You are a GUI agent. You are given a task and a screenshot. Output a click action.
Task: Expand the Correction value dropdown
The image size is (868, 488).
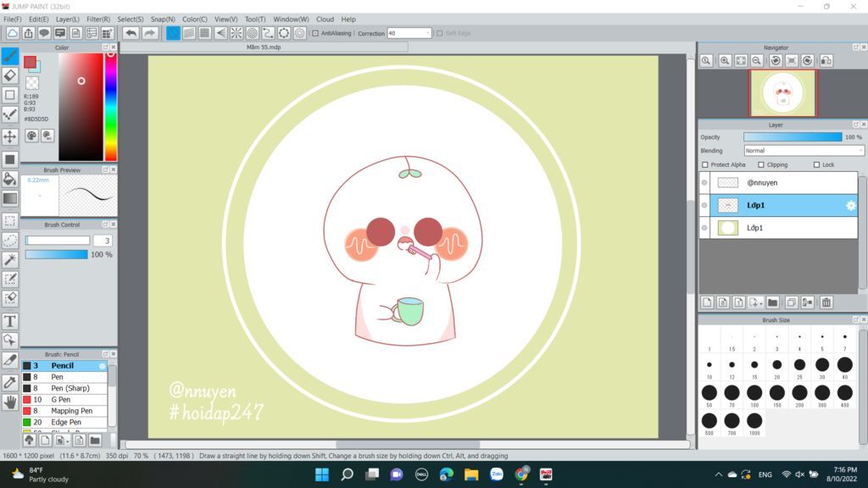(428, 34)
